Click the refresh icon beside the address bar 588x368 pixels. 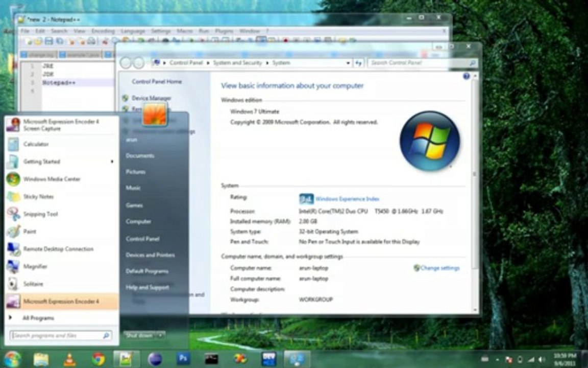coord(358,63)
